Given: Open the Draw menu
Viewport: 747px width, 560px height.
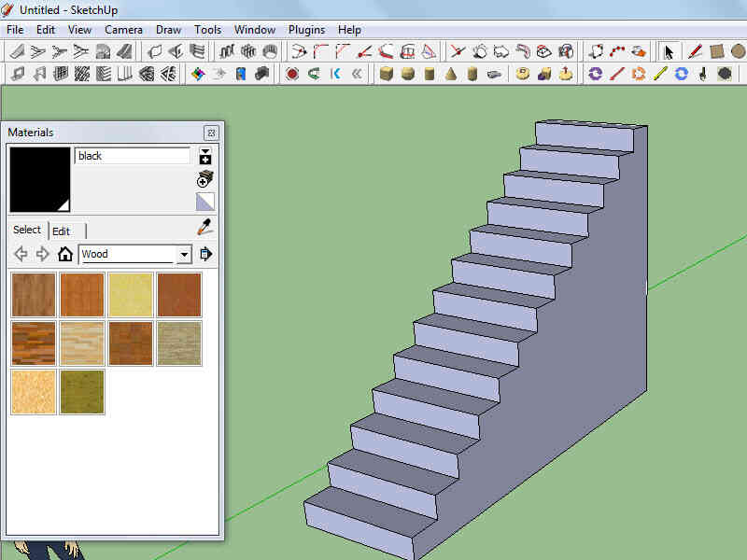Looking at the screenshot, I should [x=169, y=30].
